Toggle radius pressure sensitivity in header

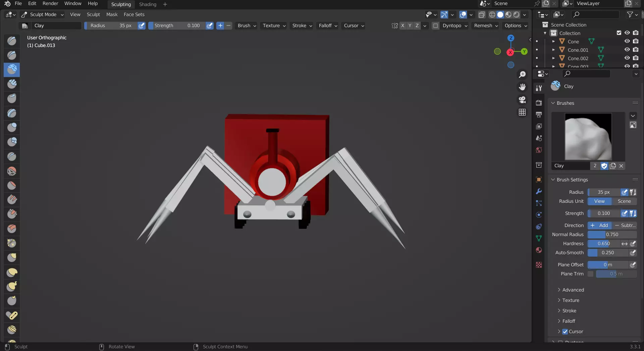pyautogui.click(x=142, y=26)
